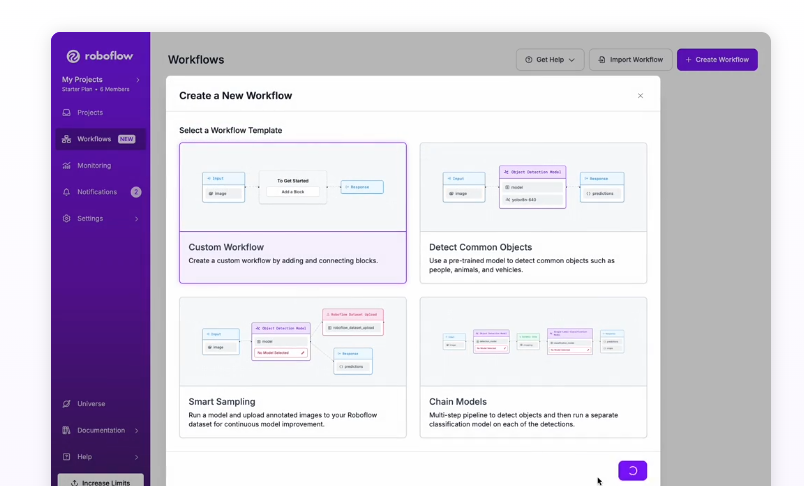Select the Detect Common Objects template preview

(x=533, y=187)
